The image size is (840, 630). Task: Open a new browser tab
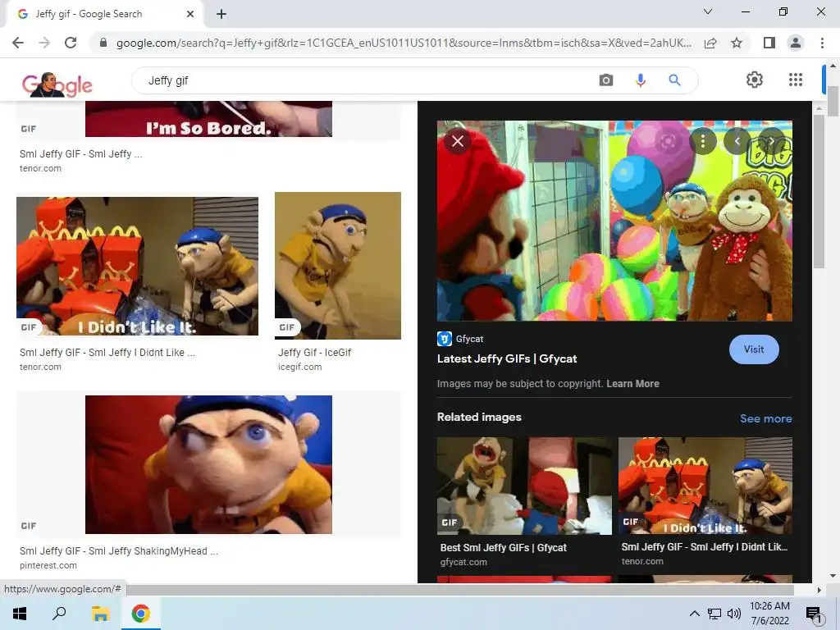click(x=221, y=14)
